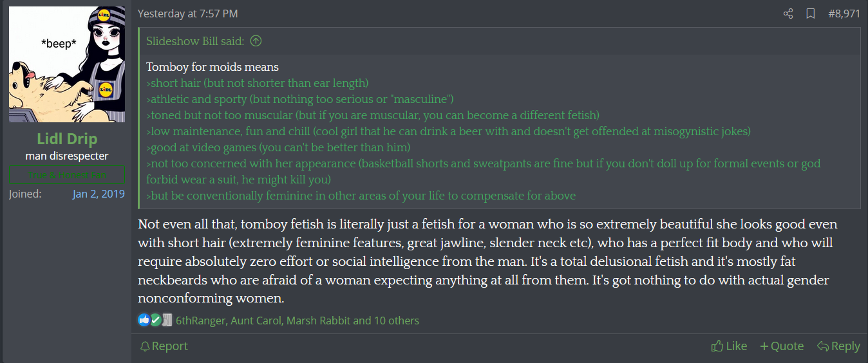868x363 pixels.
Task: Report this post
Action: coord(164,346)
